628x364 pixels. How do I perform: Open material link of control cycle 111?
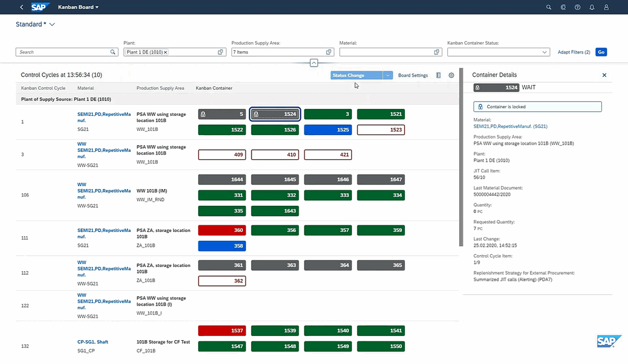click(104, 234)
